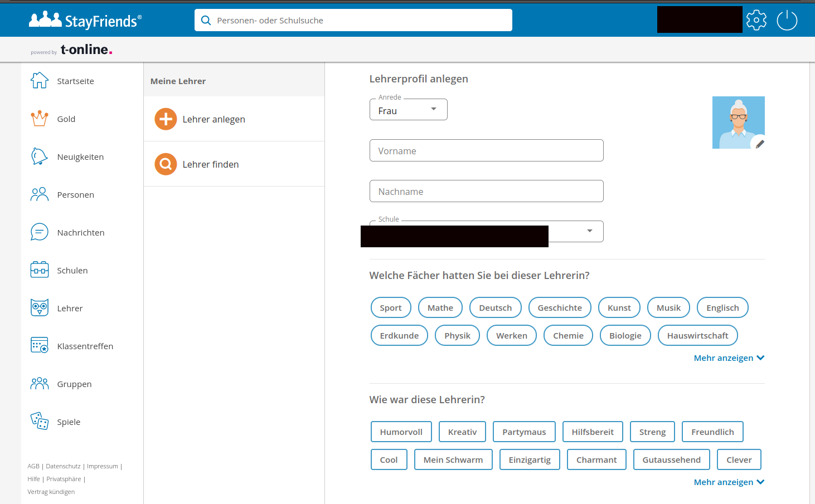Select the Humorvoll trait
This screenshot has width=815, height=504.
point(401,432)
